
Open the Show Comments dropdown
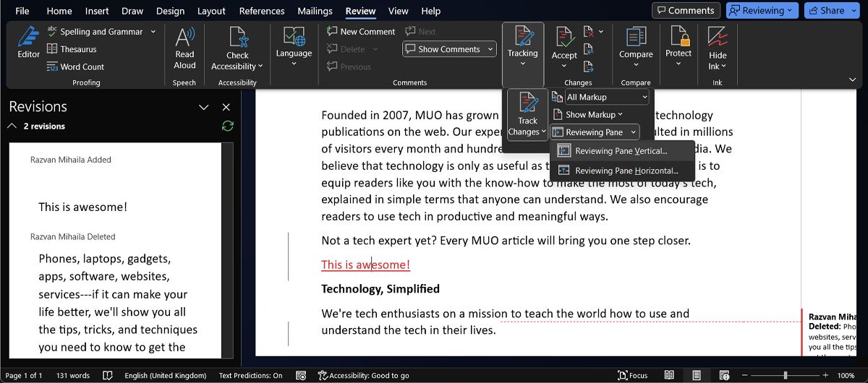point(449,49)
